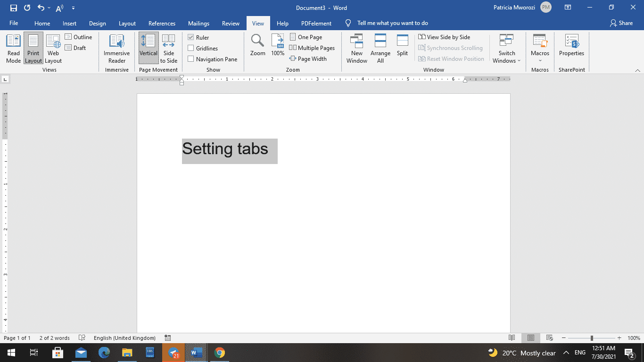
Task: Open Google Chrome from the taskbar
Action: tap(220, 353)
